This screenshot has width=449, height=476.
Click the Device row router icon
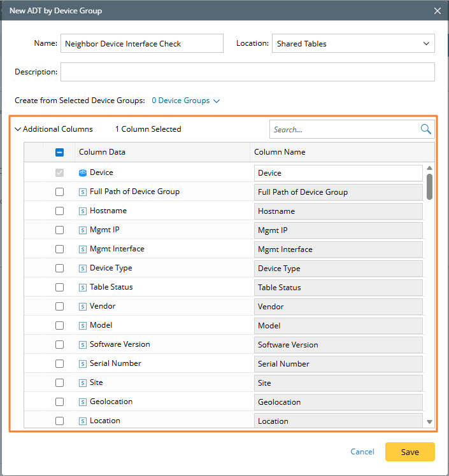pos(82,172)
